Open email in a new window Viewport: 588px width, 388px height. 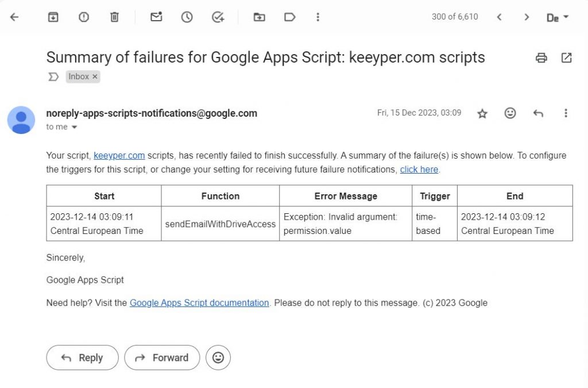click(566, 57)
